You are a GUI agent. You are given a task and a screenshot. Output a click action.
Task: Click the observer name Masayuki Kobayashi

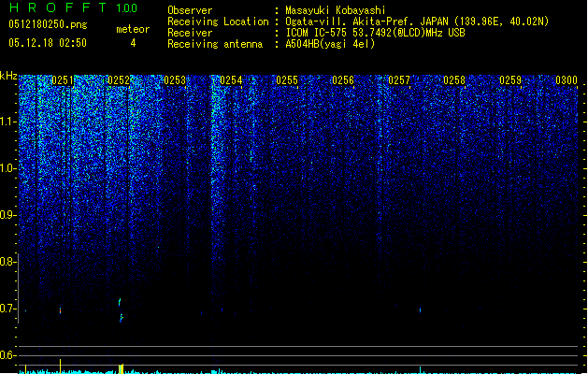pyautogui.click(x=336, y=10)
